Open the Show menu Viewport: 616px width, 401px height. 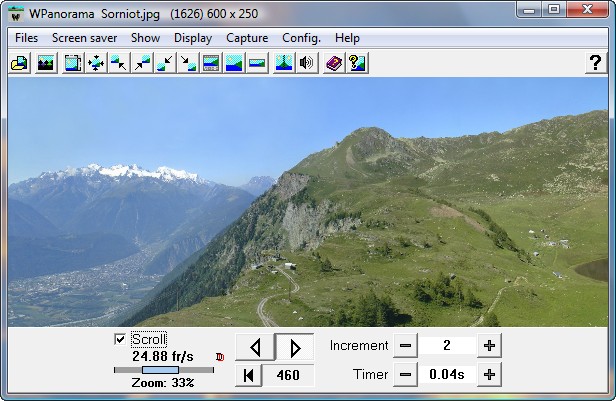point(145,38)
